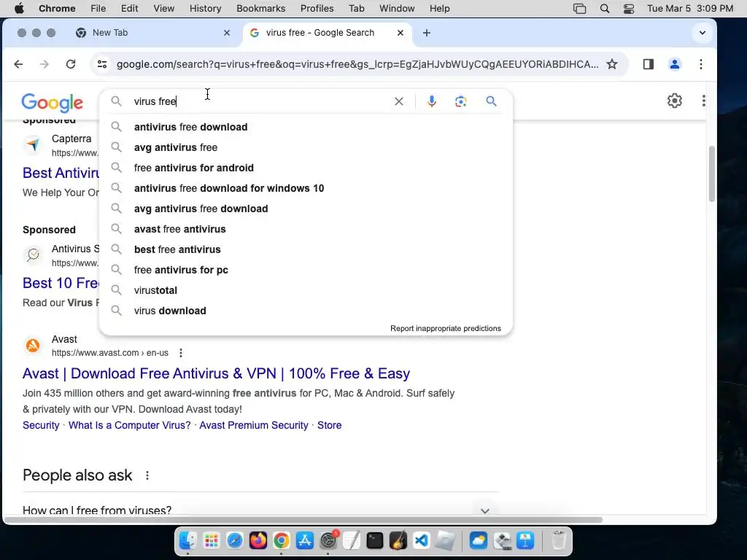Viewport: 747px width, 560px height.
Task: Click the address bar URL
Action: 357,64
